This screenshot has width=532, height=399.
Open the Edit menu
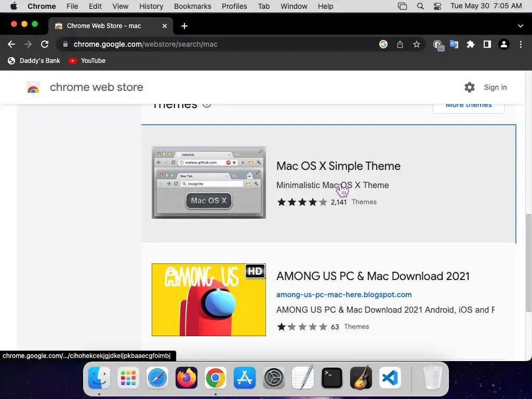[96, 6]
